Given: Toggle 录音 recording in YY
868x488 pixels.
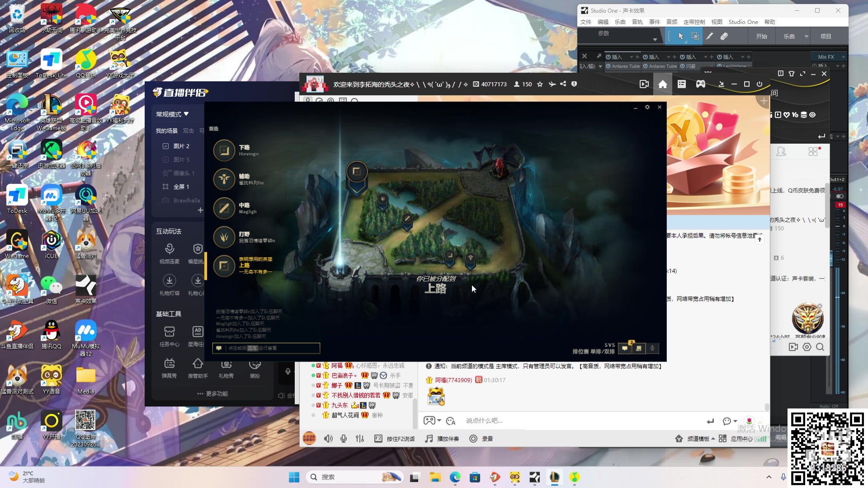Looking at the screenshot, I should (481, 439).
